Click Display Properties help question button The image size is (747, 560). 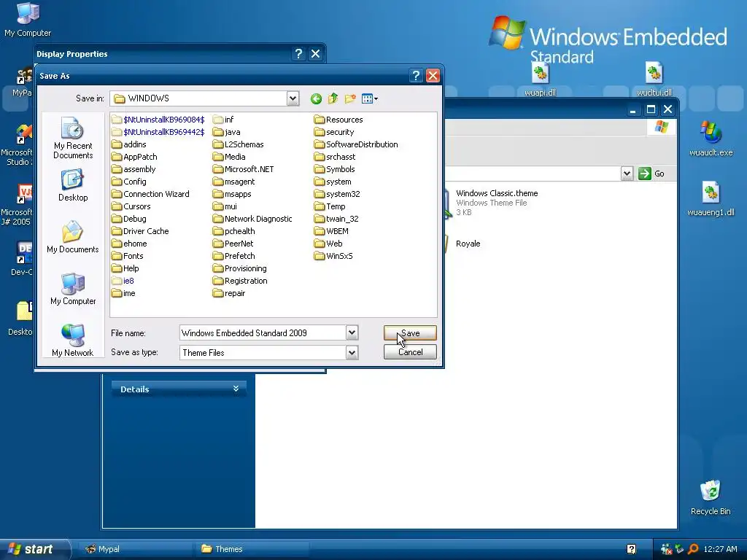point(298,54)
